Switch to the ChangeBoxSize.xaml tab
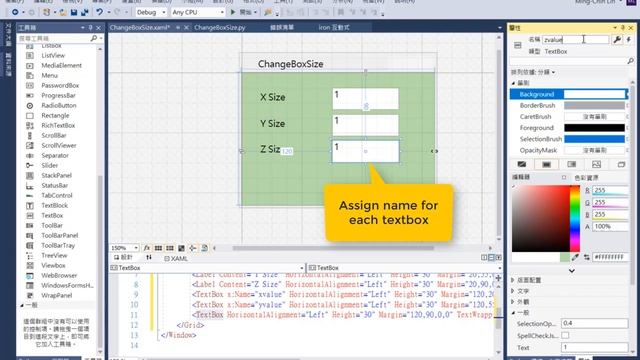Viewport: 640px width, 360px height. (140, 27)
